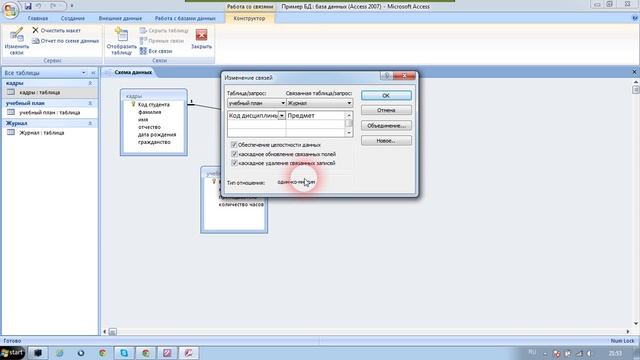
Task: Select учебный план : таблица item
Action: 49,112
